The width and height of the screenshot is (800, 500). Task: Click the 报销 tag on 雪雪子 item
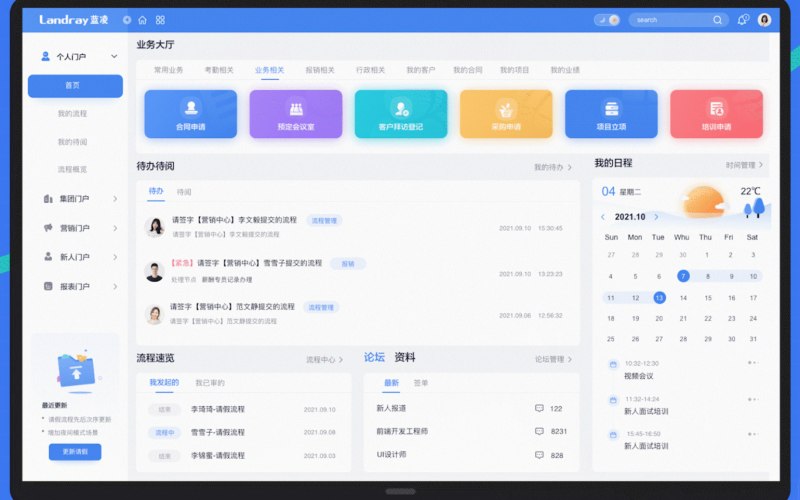pos(348,264)
